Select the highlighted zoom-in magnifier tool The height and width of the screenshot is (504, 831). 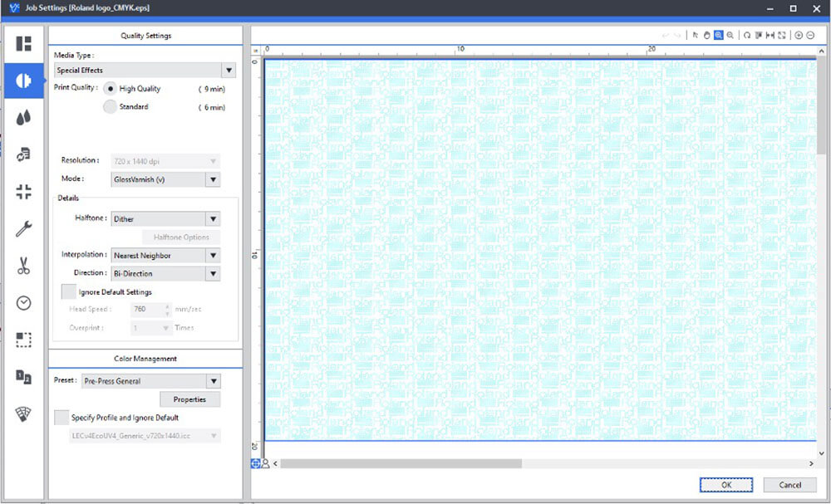click(718, 36)
